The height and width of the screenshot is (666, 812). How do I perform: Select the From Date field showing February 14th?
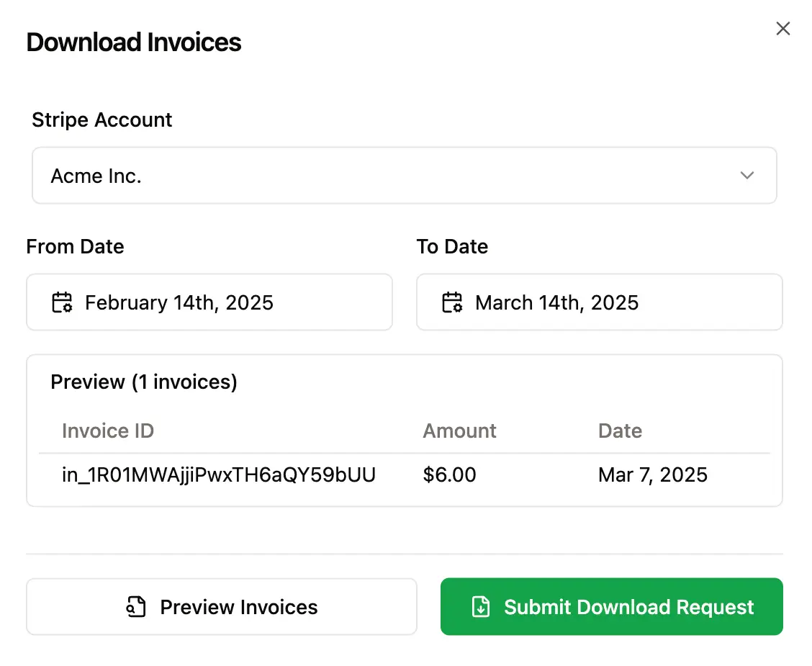[209, 302]
